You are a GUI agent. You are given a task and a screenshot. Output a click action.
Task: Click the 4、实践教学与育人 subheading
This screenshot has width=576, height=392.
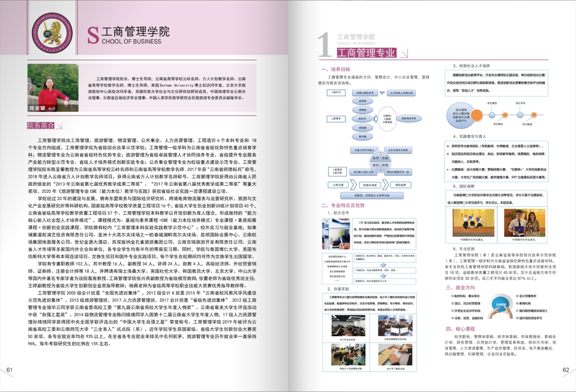[470, 136]
